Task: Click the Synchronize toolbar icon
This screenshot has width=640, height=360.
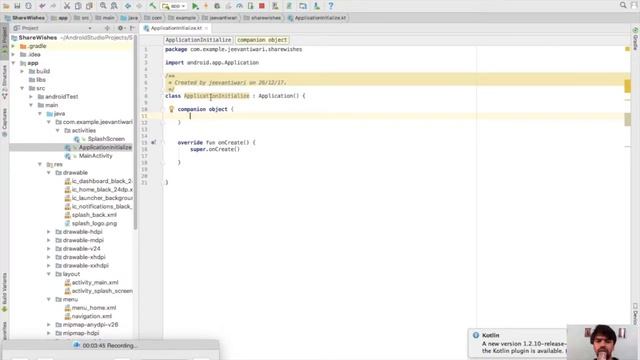Action: 28,6
